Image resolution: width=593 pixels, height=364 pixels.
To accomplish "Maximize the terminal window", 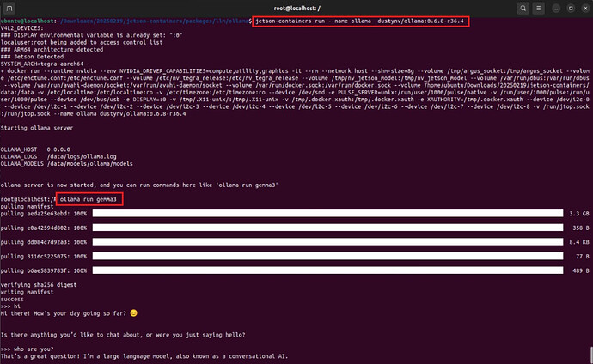I will [571, 8].
